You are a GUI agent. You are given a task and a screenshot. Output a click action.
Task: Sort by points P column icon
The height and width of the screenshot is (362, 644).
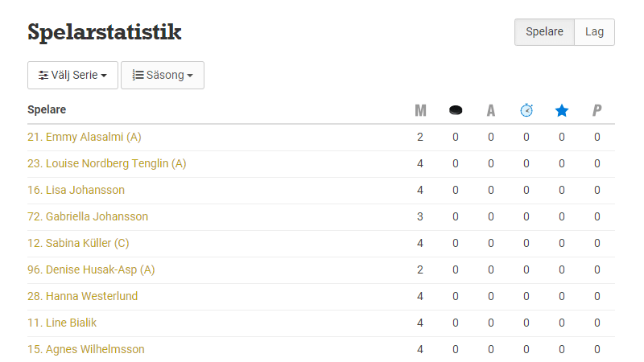click(x=597, y=110)
